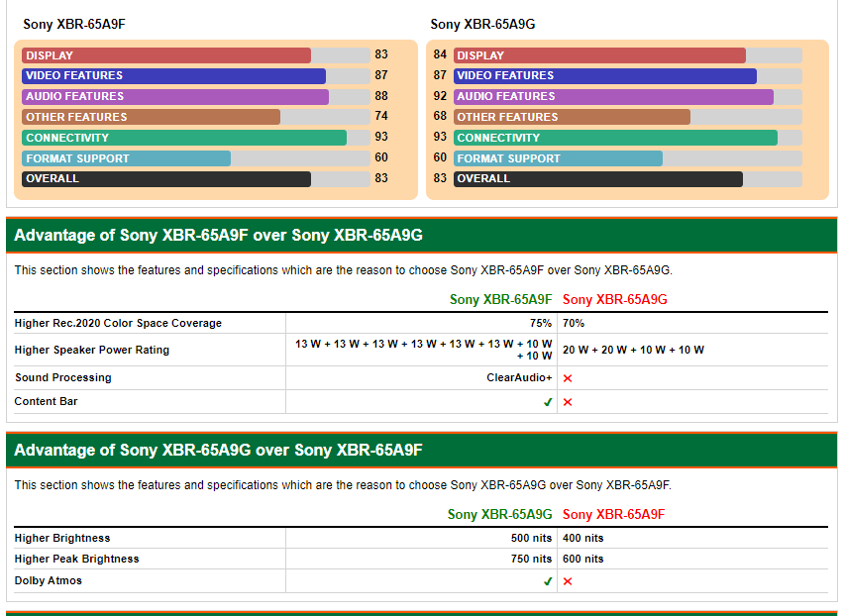This screenshot has width=844, height=616.
Task: Click the 92 Audio Features score for XBR-65A9G
Action: [x=440, y=96]
